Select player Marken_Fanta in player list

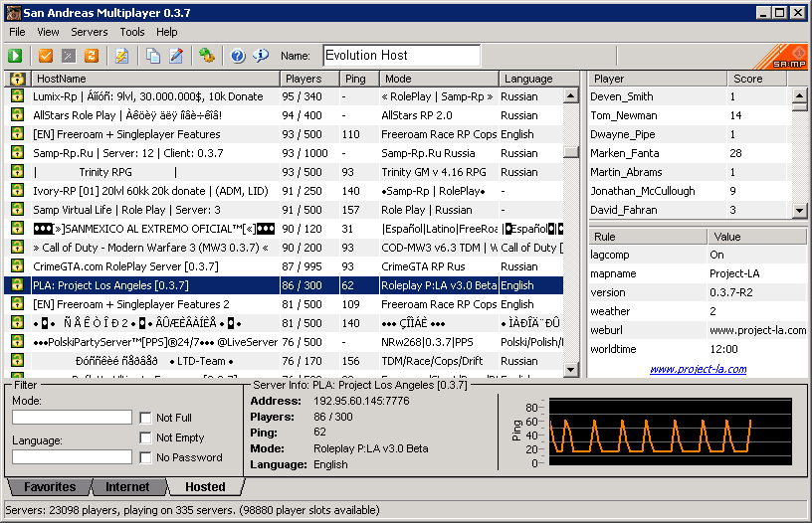point(691,153)
